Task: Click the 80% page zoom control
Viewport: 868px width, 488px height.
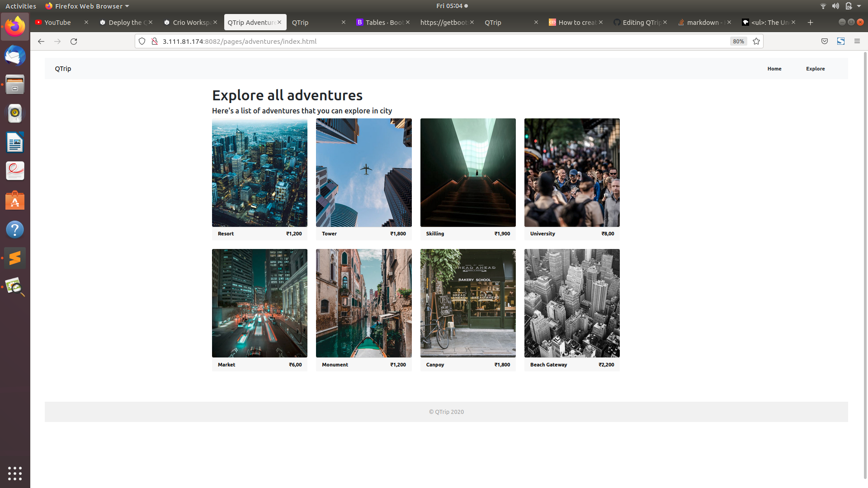Action: click(738, 41)
